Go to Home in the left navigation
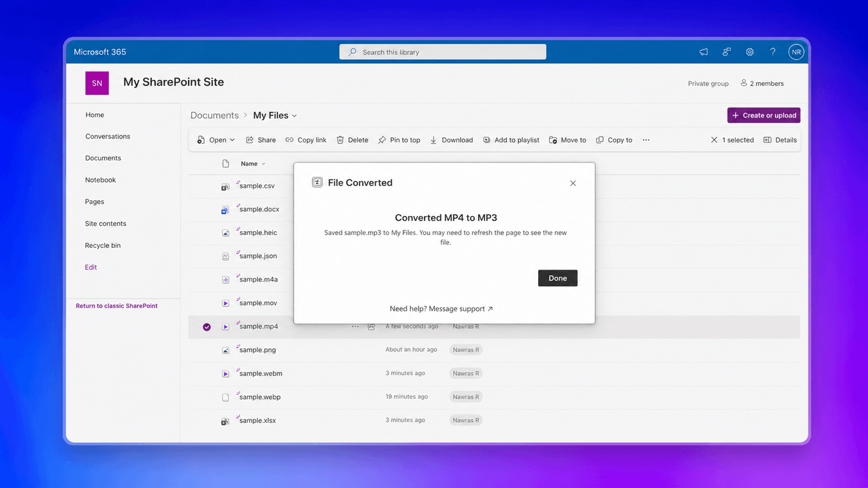 click(x=95, y=115)
